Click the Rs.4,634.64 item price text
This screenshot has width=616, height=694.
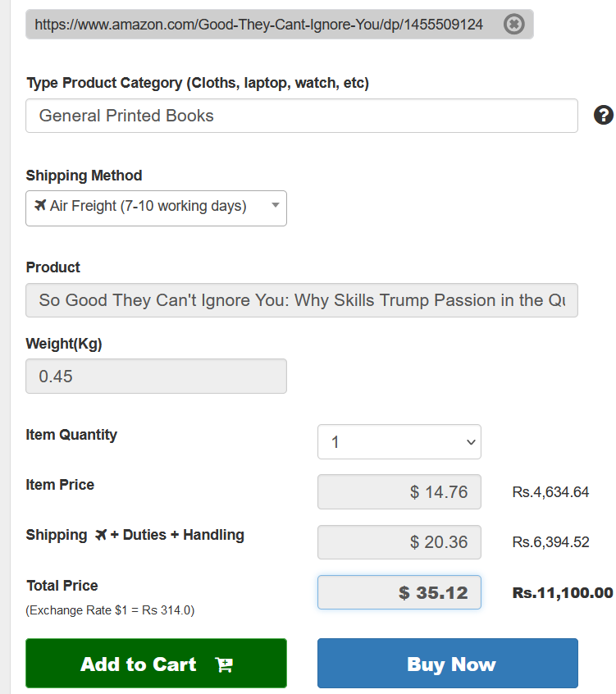pyautogui.click(x=550, y=491)
